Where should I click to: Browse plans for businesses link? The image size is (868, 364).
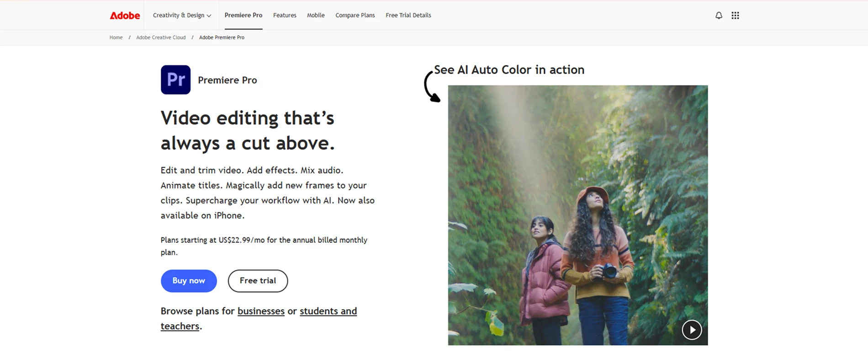pyautogui.click(x=261, y=311)
